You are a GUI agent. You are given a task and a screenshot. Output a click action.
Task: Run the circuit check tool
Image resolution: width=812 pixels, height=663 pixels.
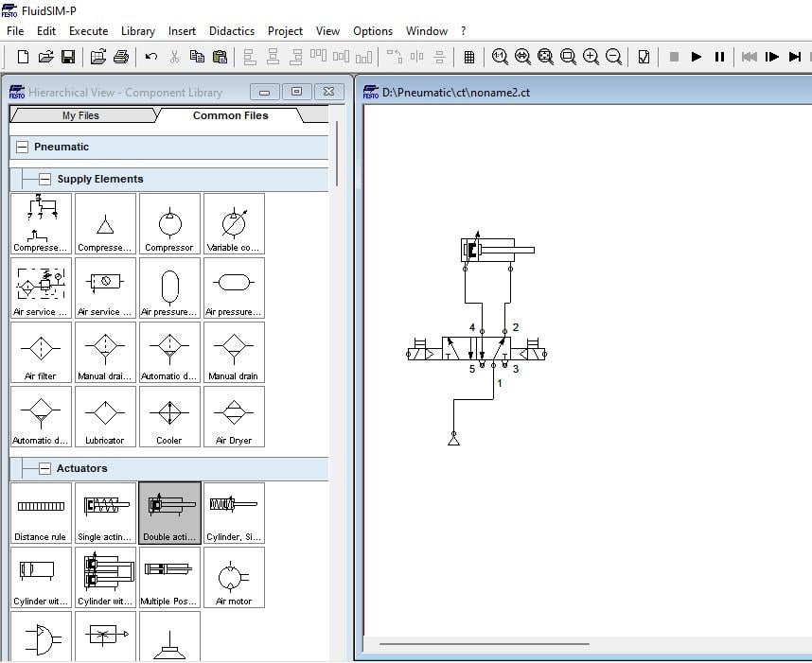pyautogui.click(x=644, y=57)
